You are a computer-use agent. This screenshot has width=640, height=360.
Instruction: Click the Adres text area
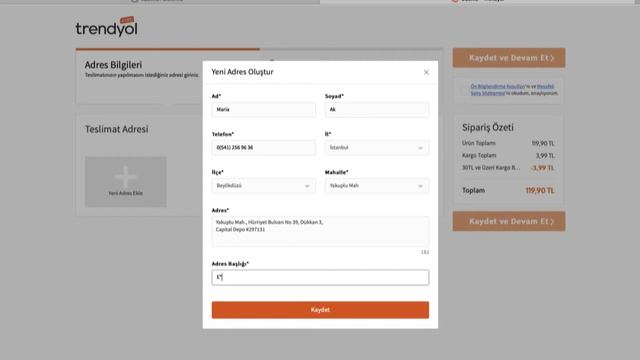320,231
